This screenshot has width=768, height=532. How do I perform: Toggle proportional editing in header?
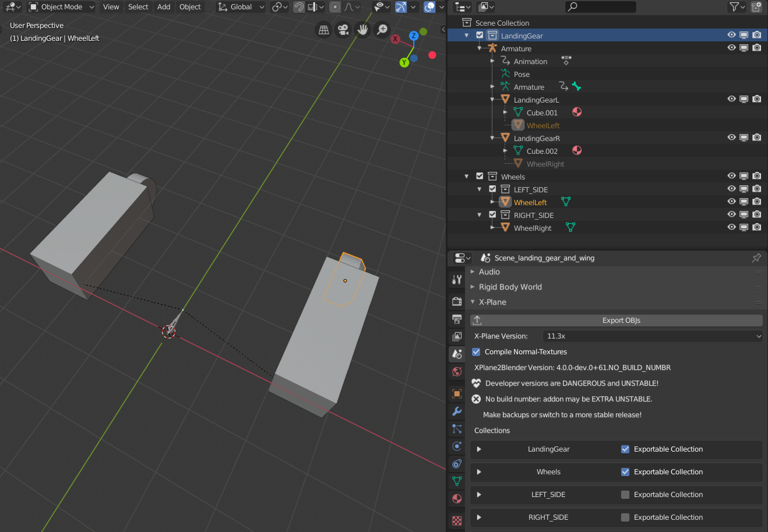(x=335, y=7)
